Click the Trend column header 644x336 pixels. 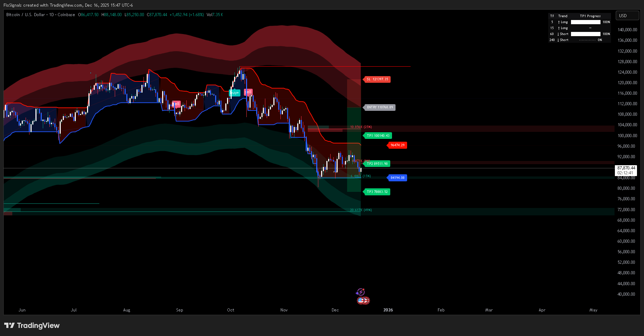pos(563,16)
